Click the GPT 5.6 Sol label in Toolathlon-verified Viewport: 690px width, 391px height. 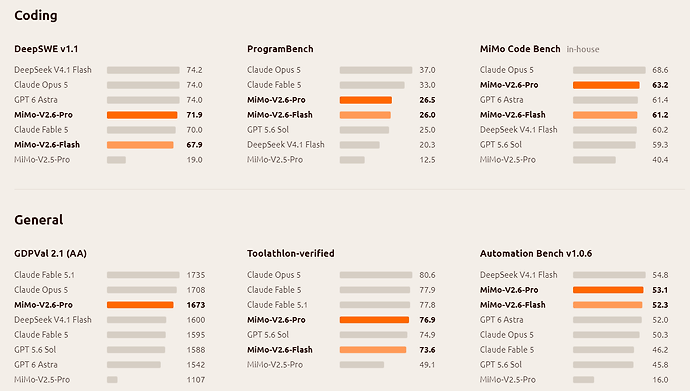[x=268, y=335]
